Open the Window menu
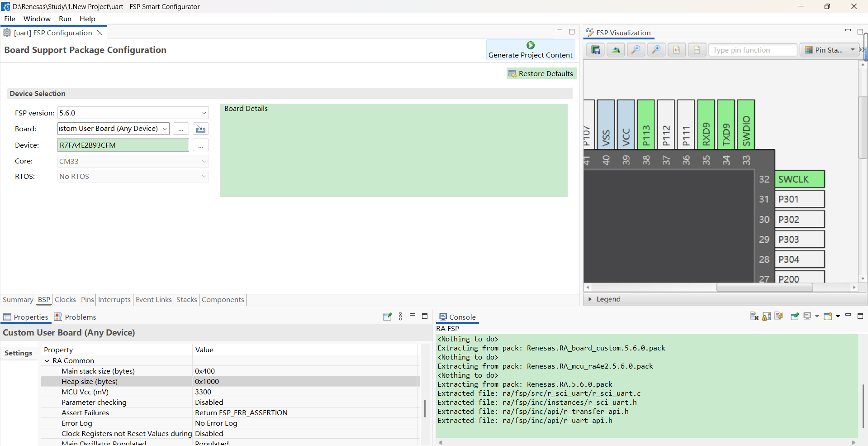Image resolution: width=868 pixels, height=446 pixels. click(x=37, y=19)
